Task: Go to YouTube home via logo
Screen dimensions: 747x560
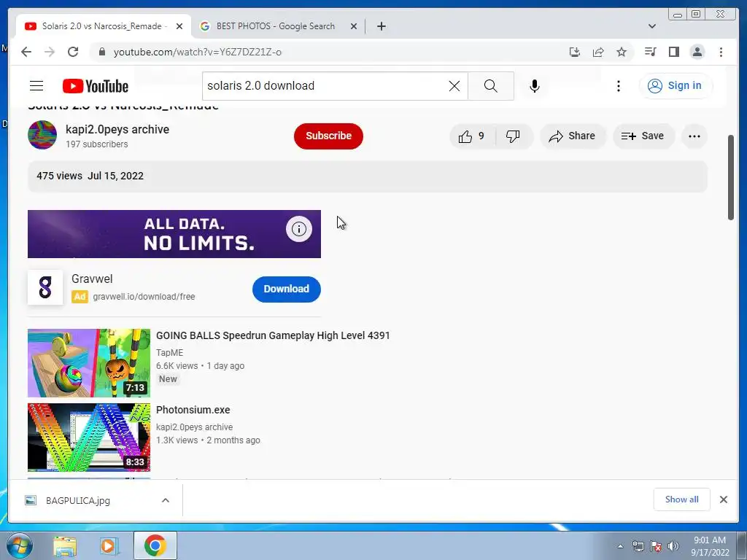Action: click(x=96, y=86)
